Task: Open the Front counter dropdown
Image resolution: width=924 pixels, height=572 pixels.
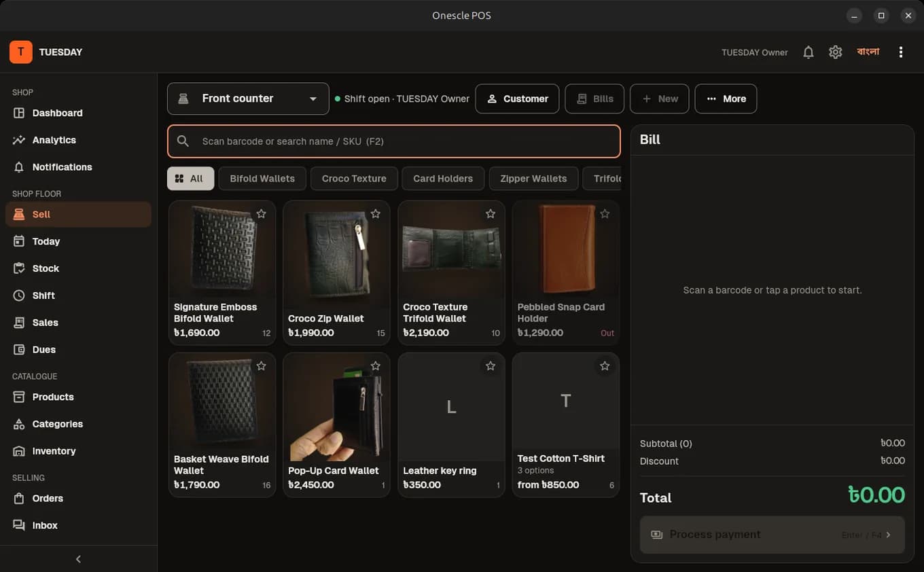Action: [x=248, y=99]
